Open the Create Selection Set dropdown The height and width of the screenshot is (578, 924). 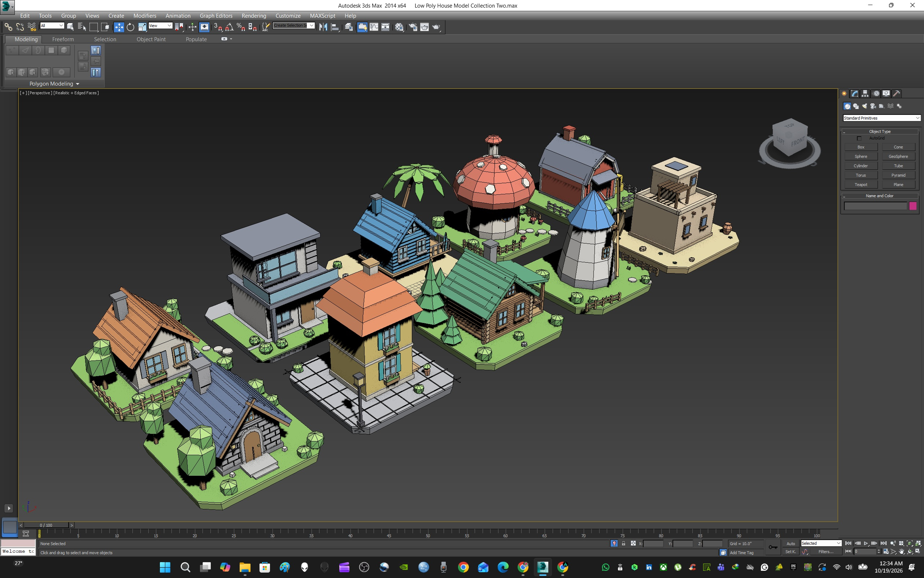click(x=293, y=26)
